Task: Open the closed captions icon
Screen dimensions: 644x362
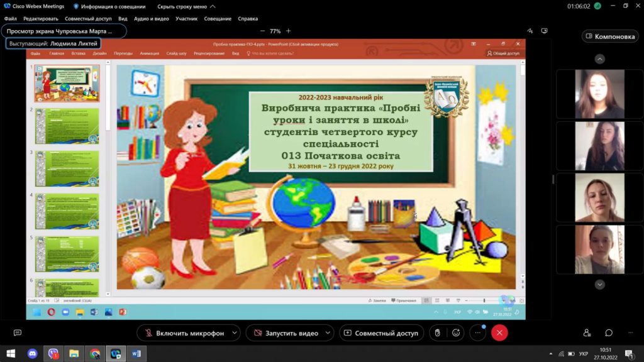Action: click(18, 332)
